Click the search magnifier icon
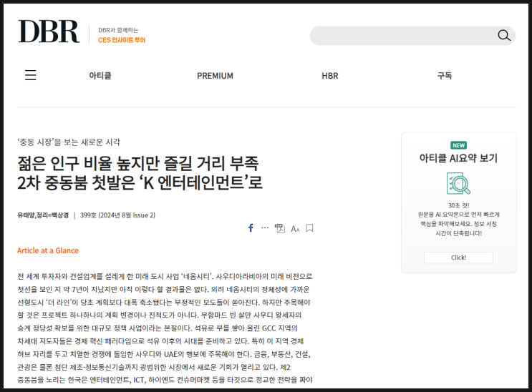This screenshot has width=532, height=392. (x=504, y=35)
